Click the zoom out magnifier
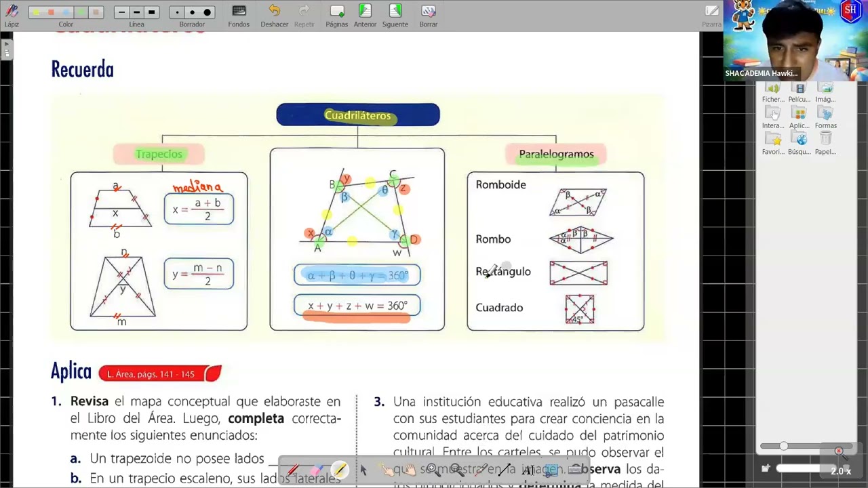 pyautogui.click(x=456, y=469)
